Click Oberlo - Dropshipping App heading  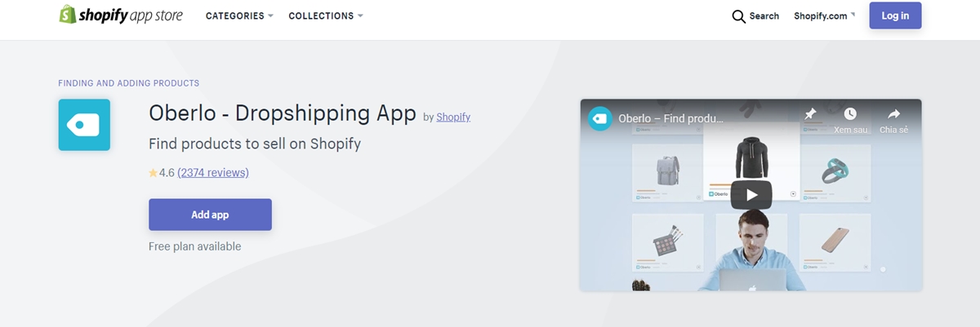click(283, 113)
